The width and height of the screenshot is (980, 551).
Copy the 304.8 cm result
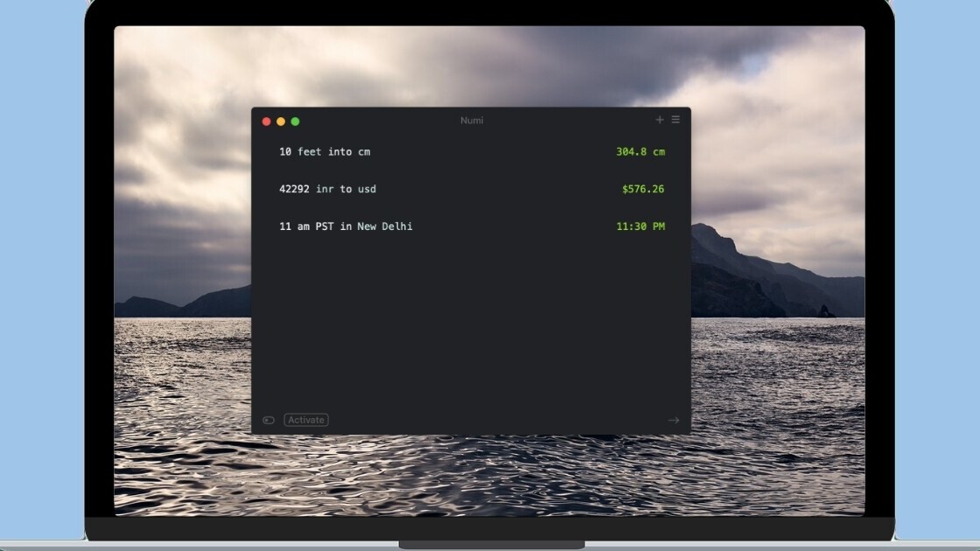[640, 152]
